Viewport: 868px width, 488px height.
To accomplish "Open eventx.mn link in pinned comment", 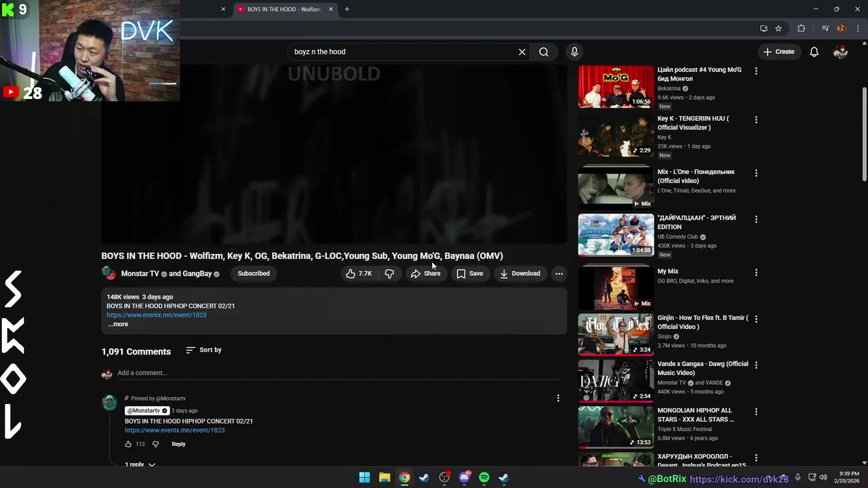I will click(174, 430).
